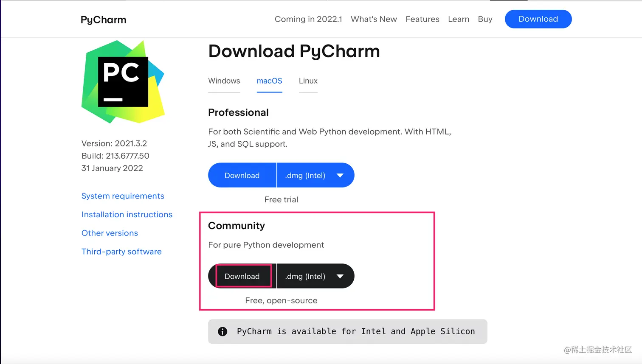Click the For pure Python development text
This screenshot has height=364, width=642.
tap(266, 245)
